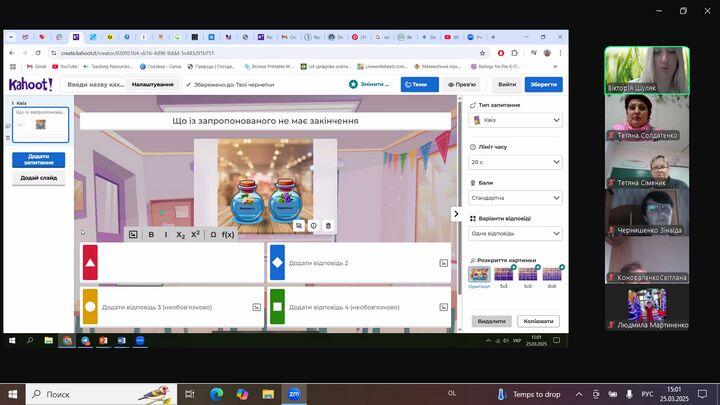This screenshot has width=720, height=405.
Task: Open the Прев'ю preview
Action: [461, 84]
